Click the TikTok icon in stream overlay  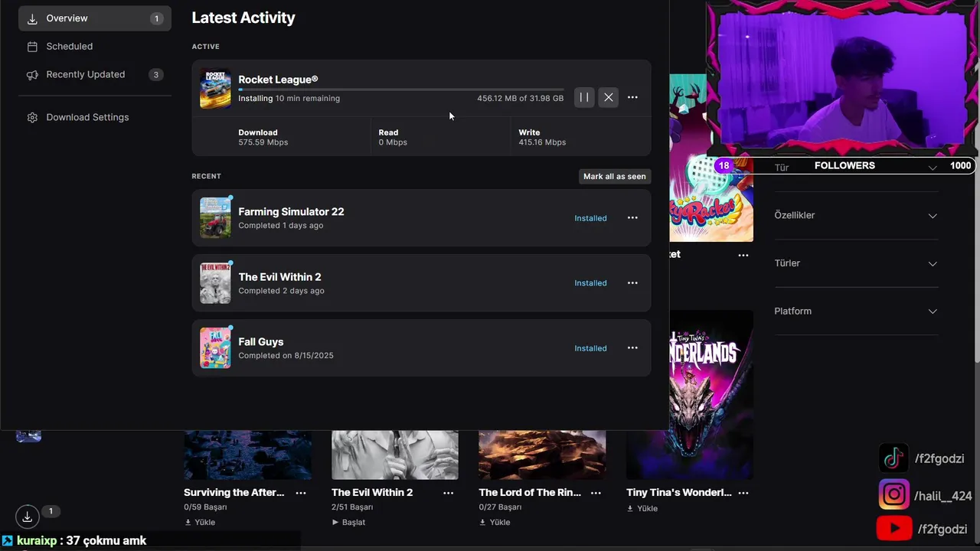point(893,458)
